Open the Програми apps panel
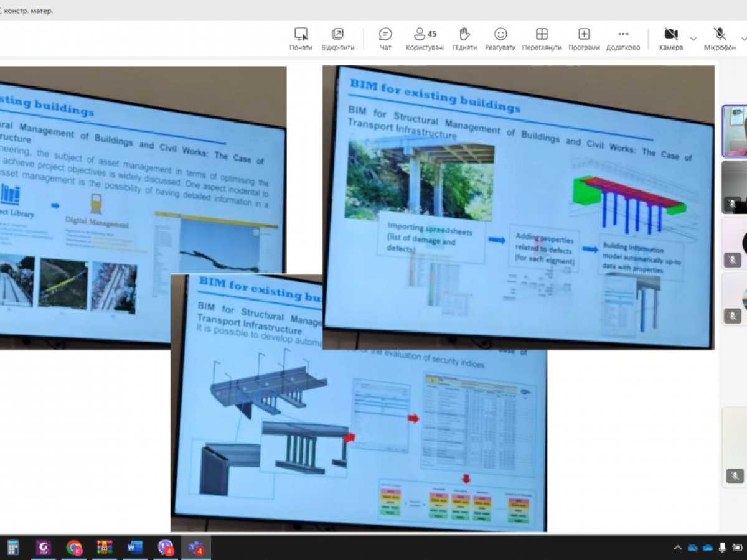 click(583, 39)
